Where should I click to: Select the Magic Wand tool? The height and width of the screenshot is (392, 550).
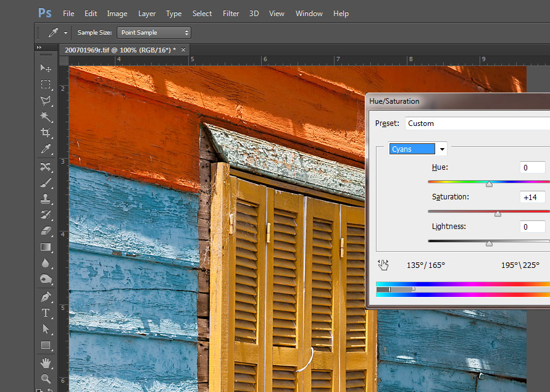pos(46,117)
